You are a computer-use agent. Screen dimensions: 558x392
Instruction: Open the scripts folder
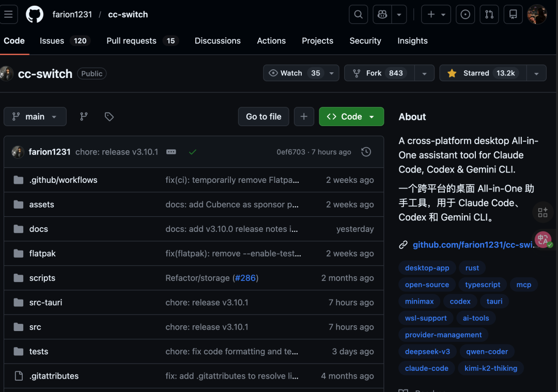(42, 278)
